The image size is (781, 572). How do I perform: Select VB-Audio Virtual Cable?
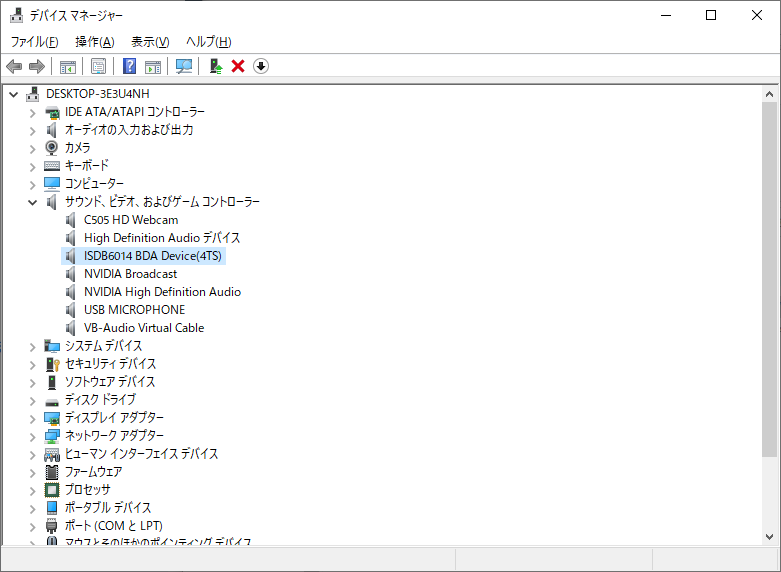(144, 327)
